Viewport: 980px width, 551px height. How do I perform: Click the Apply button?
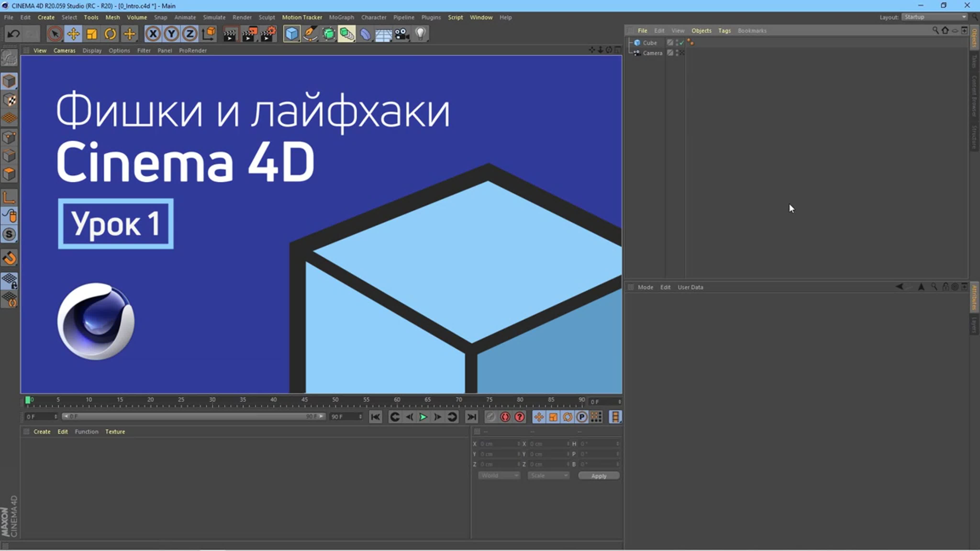pyautogui.click(x=599, y=476)
